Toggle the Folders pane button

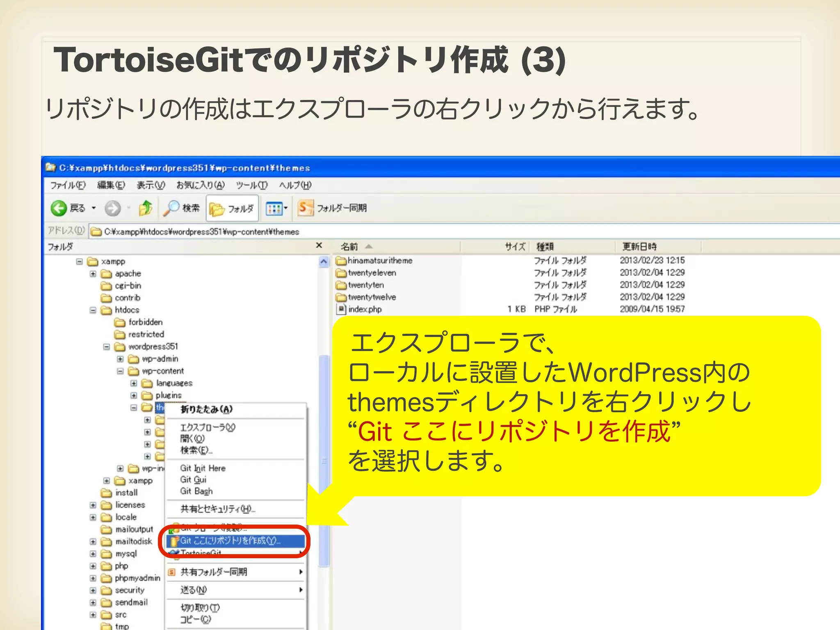tap(232, 209)
